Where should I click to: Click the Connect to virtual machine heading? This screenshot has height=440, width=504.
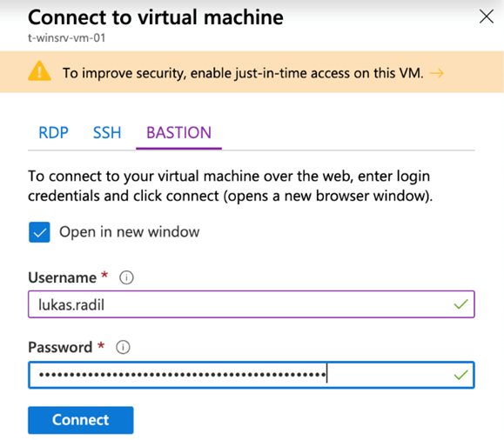tap(156, 17)
